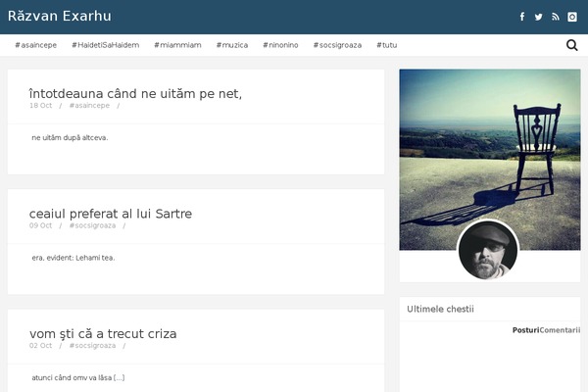Go to Răzvan Exarhu site title
588x392 pixels.
(x=59, y=17)
